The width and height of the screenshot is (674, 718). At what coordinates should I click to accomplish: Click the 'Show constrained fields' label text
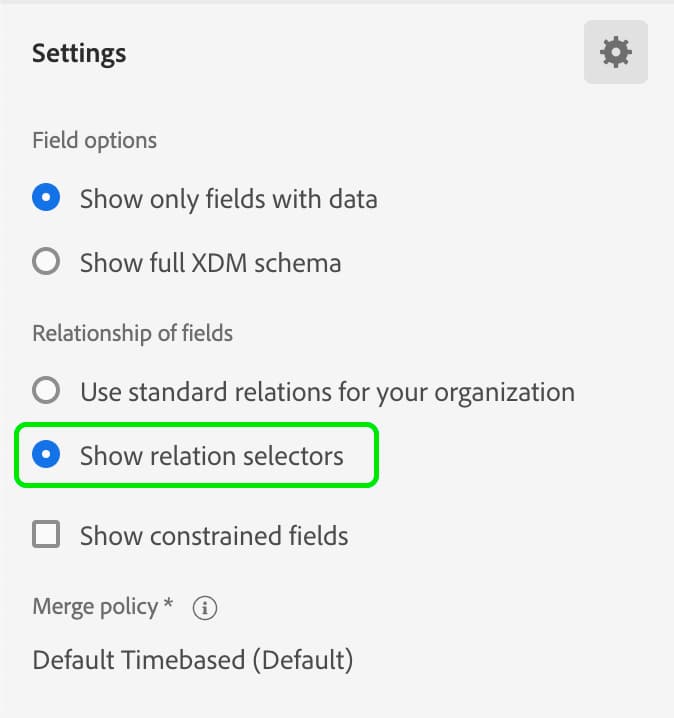214,536
